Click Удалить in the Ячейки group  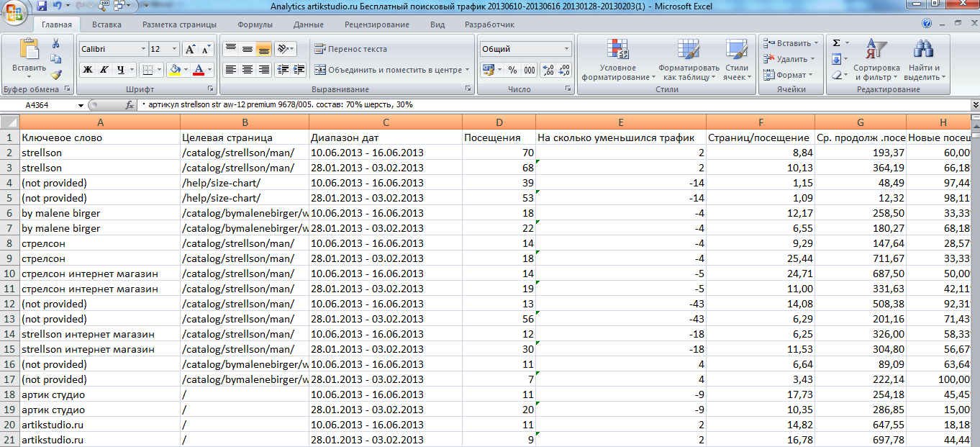[x=789, y=59]
